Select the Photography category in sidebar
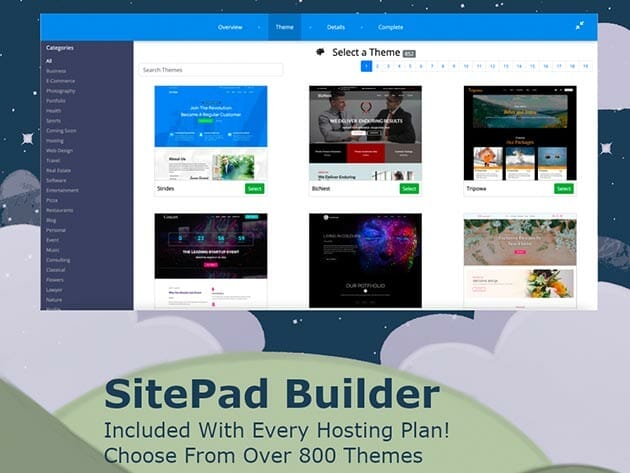This screenshot has width=630, height=473. (x=61, y=91)
